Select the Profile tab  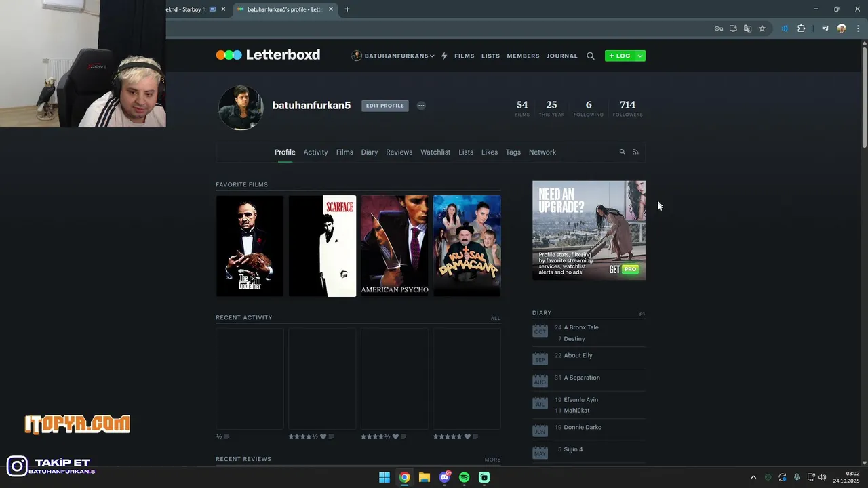[x=285, y=152]
